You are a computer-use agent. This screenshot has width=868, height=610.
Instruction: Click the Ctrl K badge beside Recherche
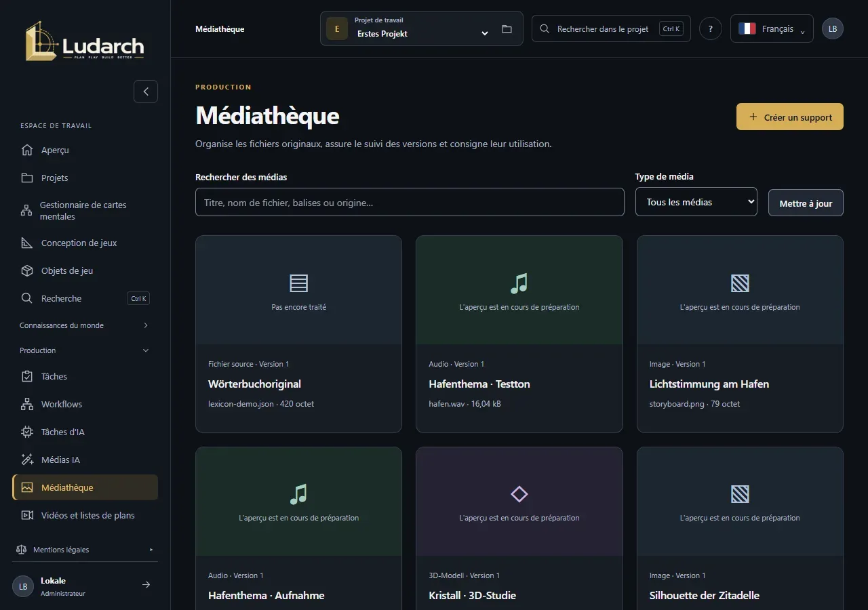[x=138, y=298]
